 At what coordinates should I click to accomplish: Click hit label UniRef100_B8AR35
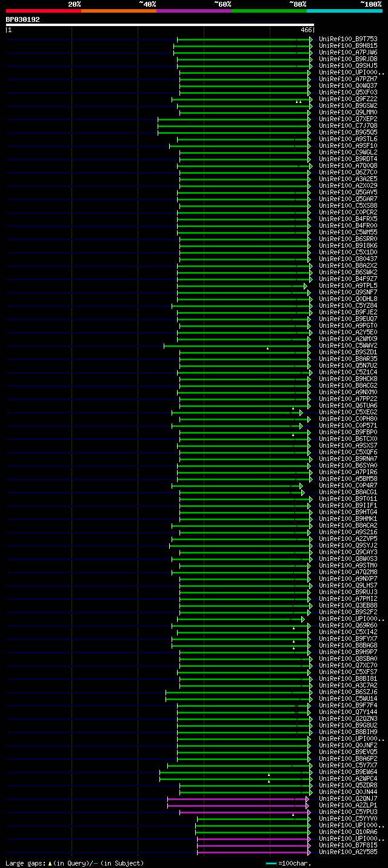pyautogui.click(x=348, y=359)
